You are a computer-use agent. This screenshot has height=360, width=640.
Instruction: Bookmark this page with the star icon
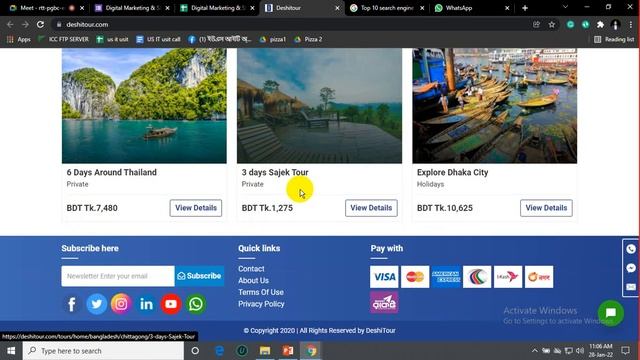(x=552, y=24)
